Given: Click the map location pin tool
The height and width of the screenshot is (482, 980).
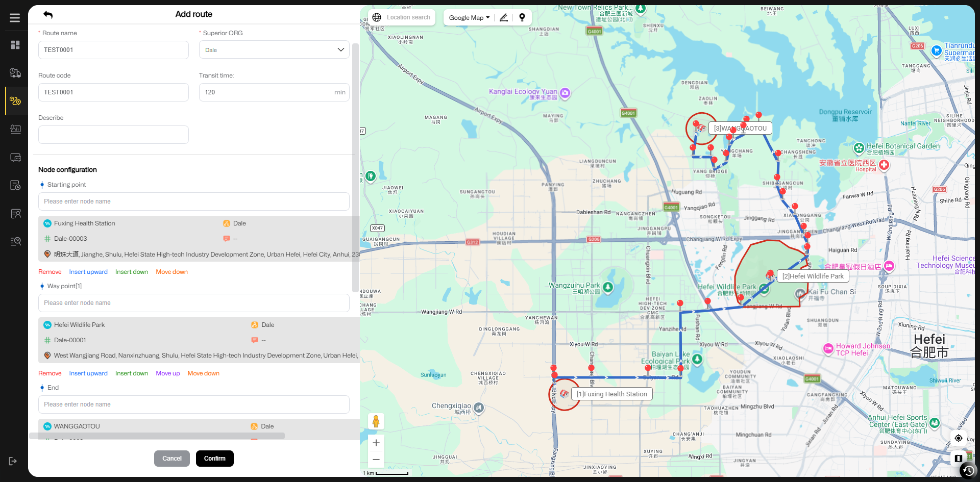Looking at the screenshot, I should 522,17.
